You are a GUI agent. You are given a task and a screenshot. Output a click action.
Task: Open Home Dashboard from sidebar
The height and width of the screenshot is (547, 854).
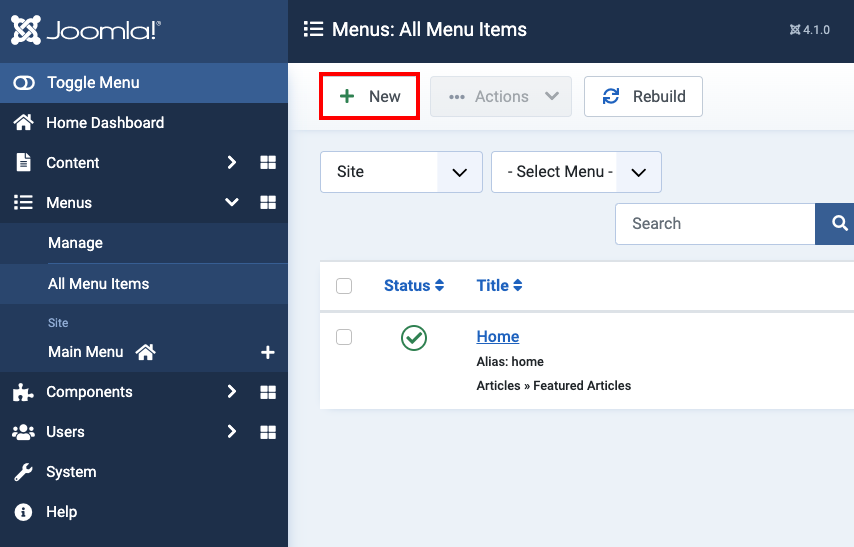[x=105, y=123]
